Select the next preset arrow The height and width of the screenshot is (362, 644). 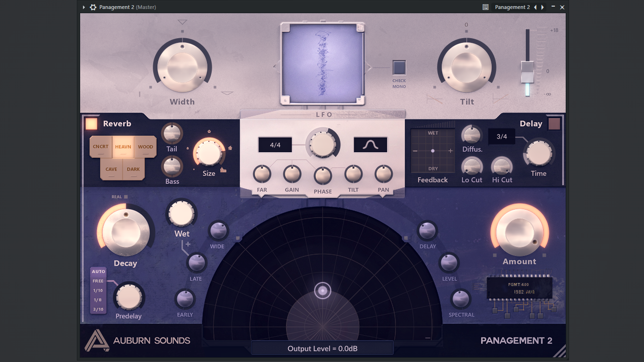(x=543, y=7)
